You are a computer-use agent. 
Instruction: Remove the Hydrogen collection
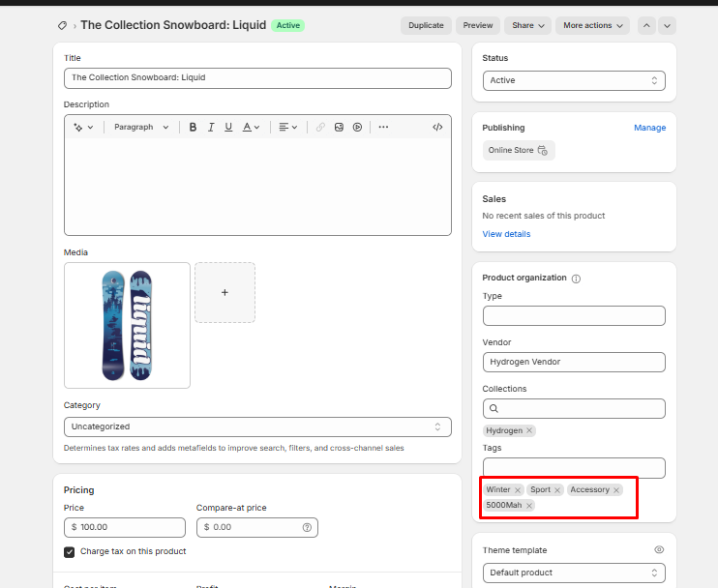pos(529,430)
